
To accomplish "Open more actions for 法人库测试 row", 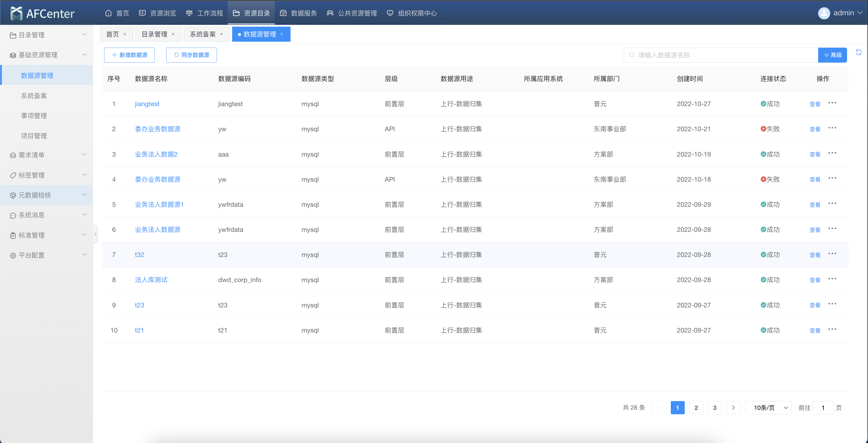I will [x=832, y=279].
